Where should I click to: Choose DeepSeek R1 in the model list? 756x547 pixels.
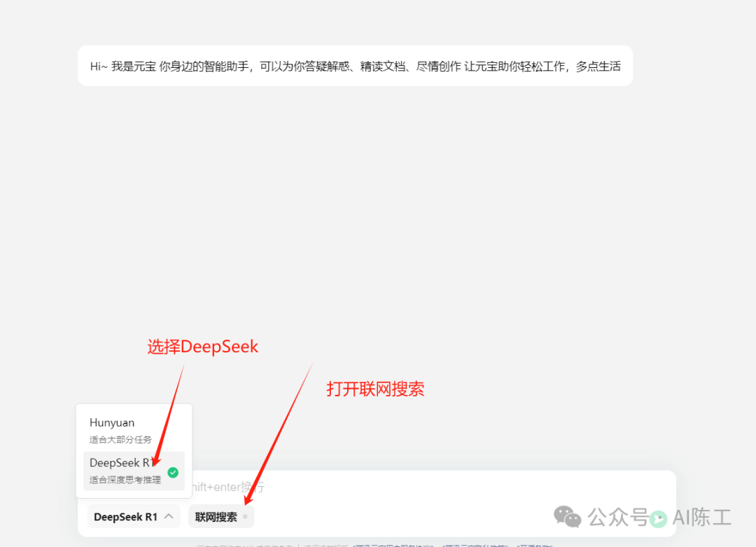(x=134, y=471)
